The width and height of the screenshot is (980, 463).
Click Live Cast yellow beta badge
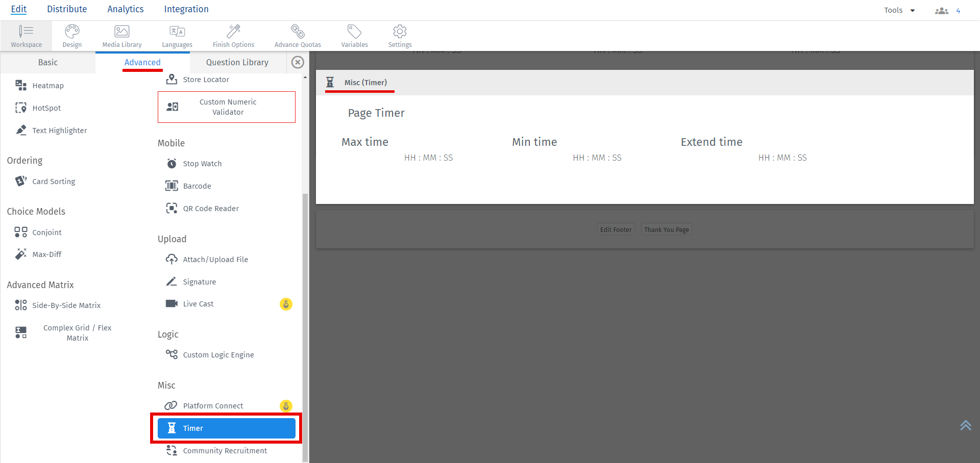pyautogui.click(x=286, y=304)
